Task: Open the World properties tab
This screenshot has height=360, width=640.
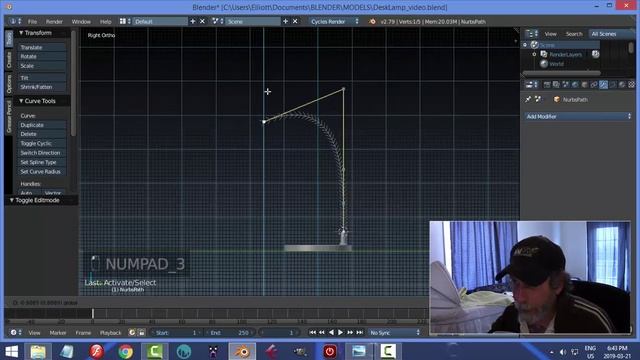Action: click(575, 84)
